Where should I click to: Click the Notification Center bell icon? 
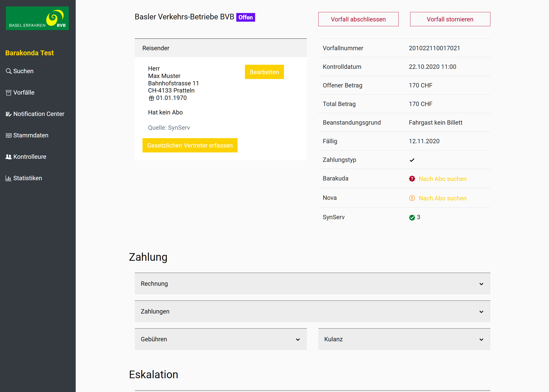8,114
